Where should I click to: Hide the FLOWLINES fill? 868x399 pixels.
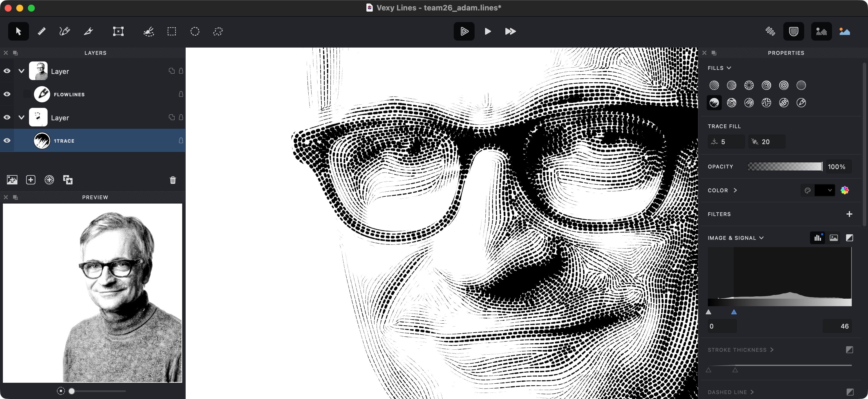coord(7,94)
